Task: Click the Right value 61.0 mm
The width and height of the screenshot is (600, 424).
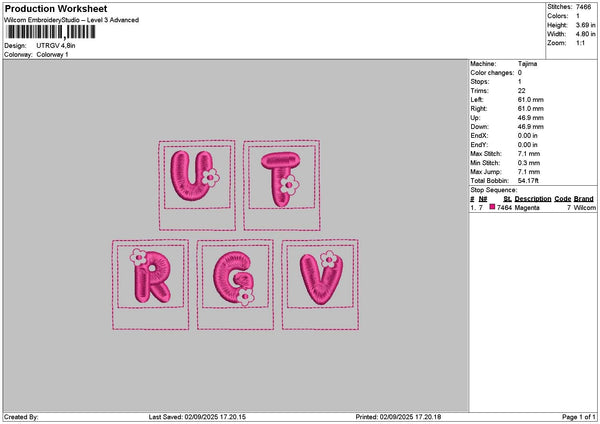Action: click(x=530, y=108)
